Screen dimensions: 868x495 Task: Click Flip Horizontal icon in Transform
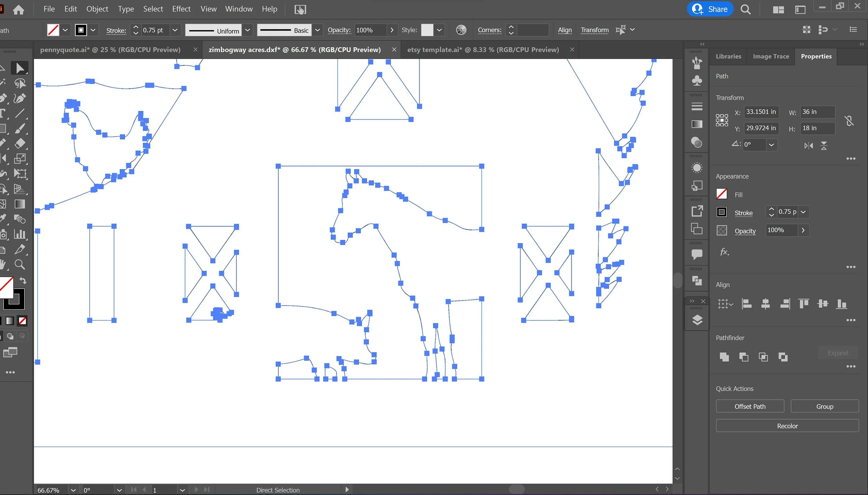click(808, 146)
